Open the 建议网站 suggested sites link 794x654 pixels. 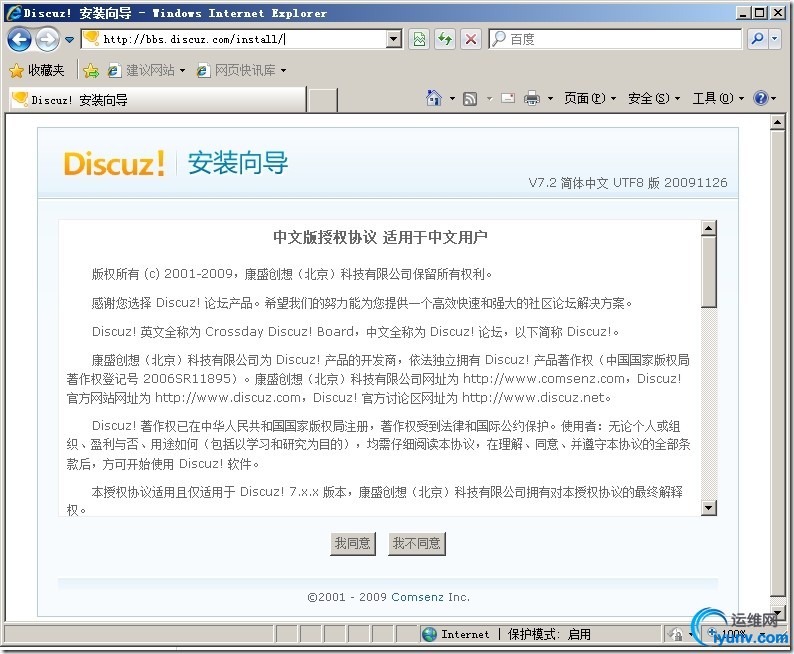coord(146,70)
